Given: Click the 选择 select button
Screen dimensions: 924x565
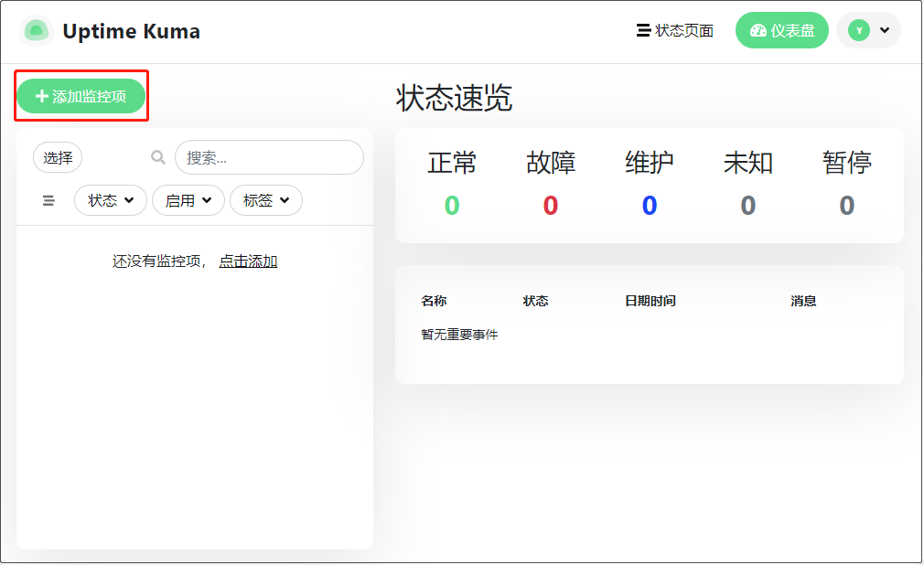Looking at the screenshot, I should (x=58, y=158).
